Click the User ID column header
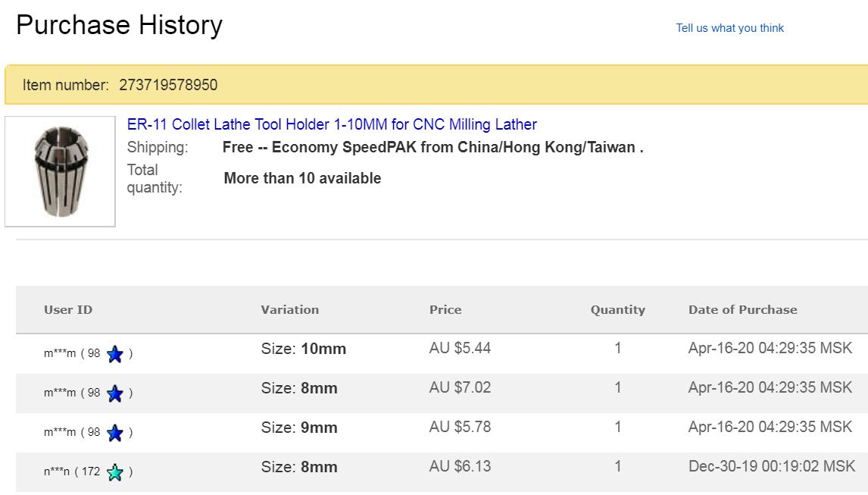Image resolution: width=868 pixels, height=495 pixels. tap(68, 310)
